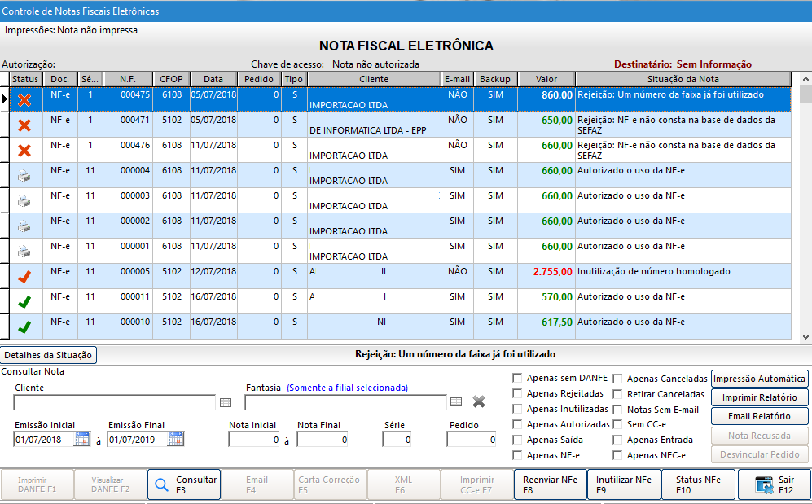
Task: Open Detalhes da Situação button
Action: (x=48, y=355)
